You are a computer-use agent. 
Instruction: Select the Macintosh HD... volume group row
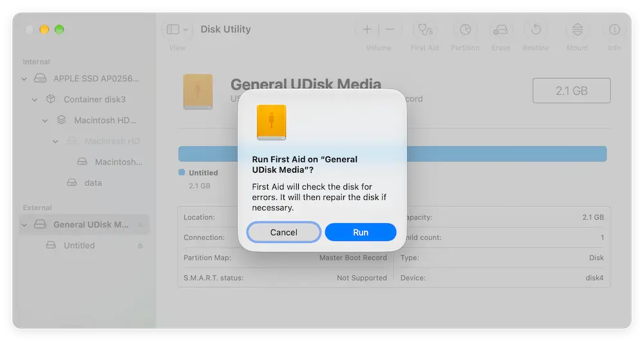point(105,121)
